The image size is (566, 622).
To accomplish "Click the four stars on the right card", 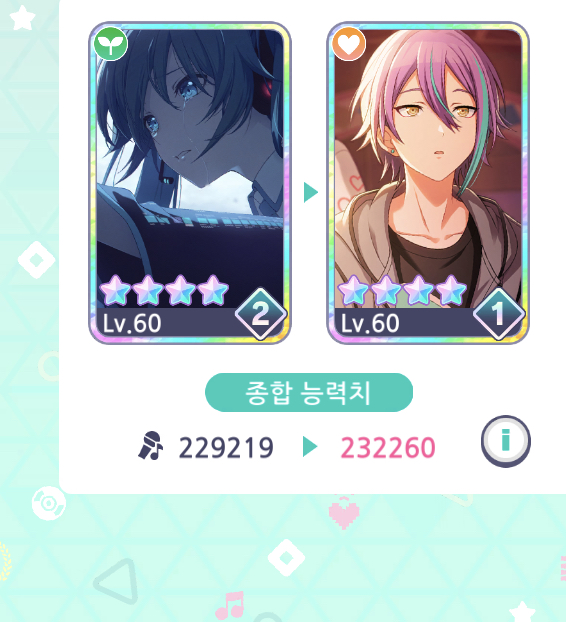I will point(402,291).
